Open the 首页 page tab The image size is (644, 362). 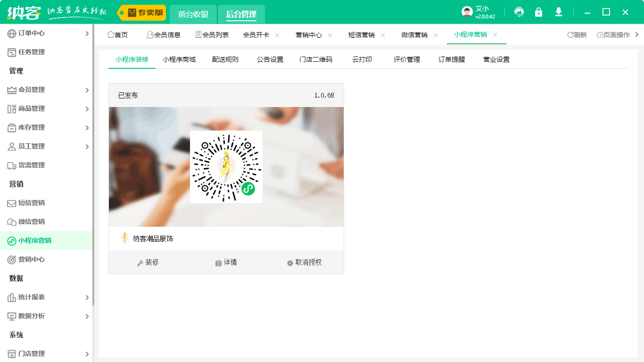[x=117, y=35]
